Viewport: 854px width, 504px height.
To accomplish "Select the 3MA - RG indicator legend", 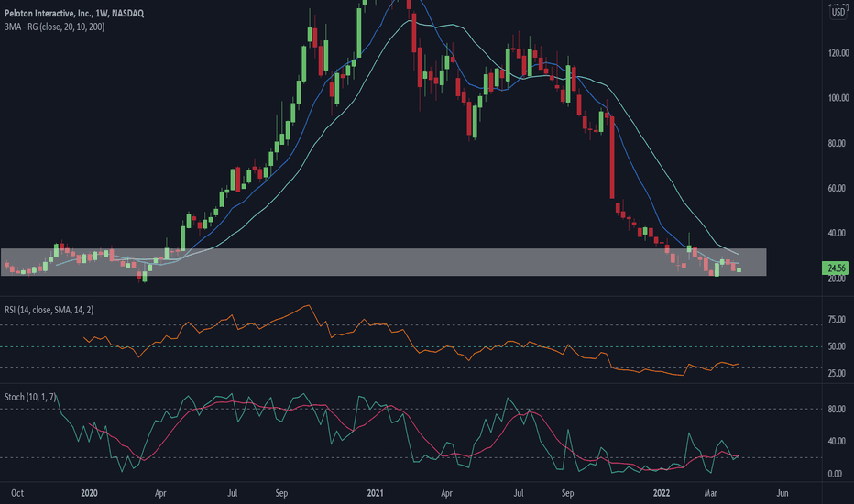I will 54,27.
